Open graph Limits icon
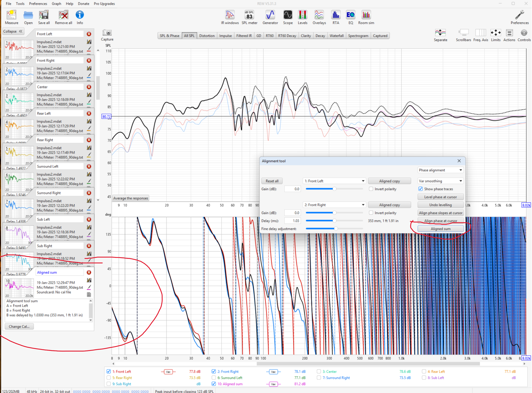This screenshot has height=393, width=532. [x=496, y=35]
